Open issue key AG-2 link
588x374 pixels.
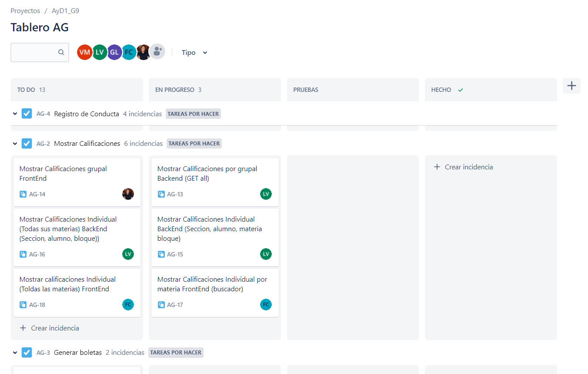tap(43, 144)
